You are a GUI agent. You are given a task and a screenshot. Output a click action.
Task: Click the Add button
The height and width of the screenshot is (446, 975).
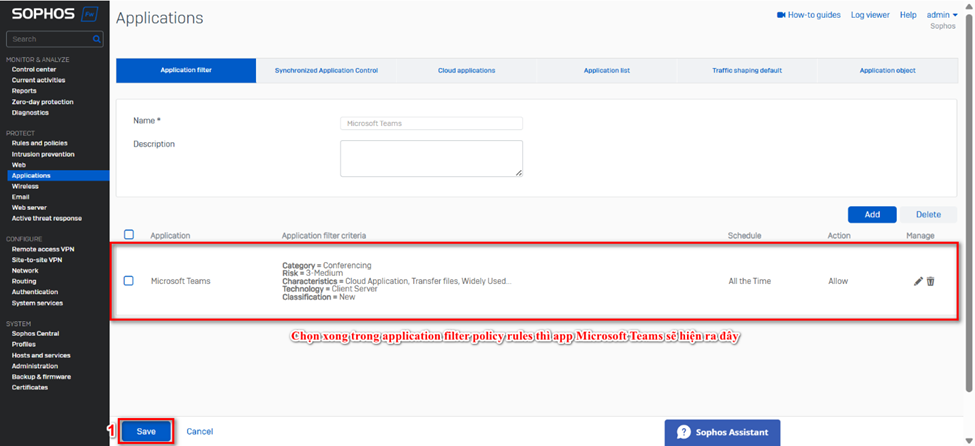(871, 214)
